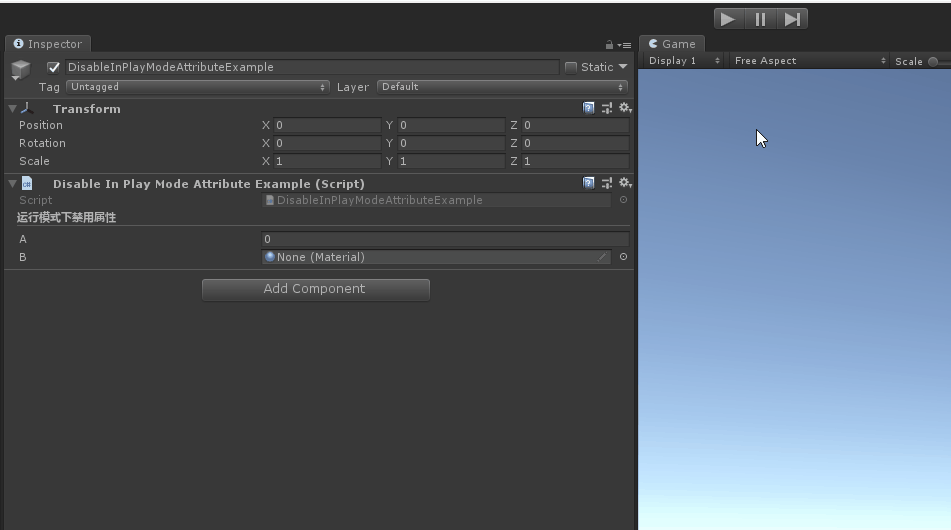Enable the Static checkbox

click(x=571, y=67)
